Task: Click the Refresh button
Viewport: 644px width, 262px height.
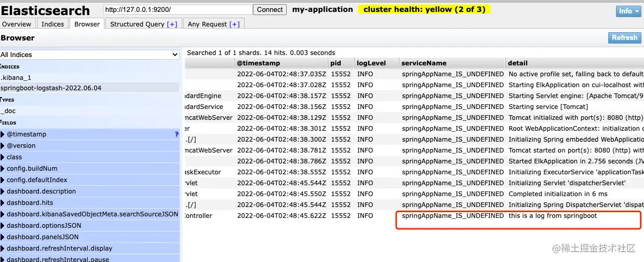Action: coord(625,38)
